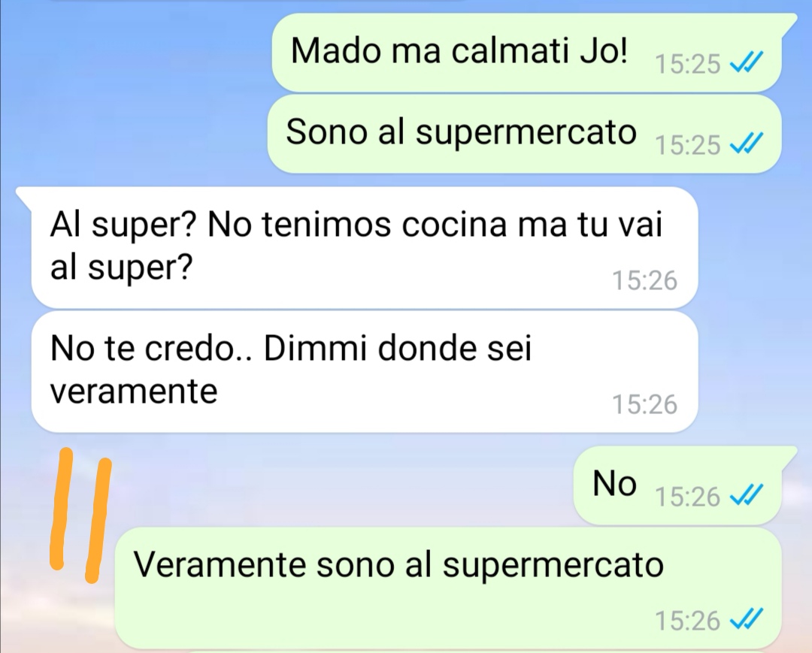
Task: Tap the blue ticks on the first "Sono al supermercato"
Action: [746, 144]
